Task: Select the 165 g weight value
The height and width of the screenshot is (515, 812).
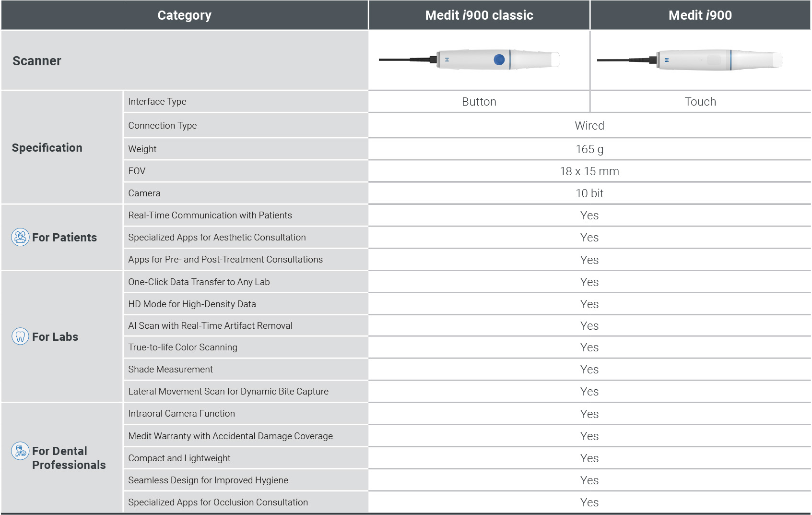Action: pos(589,149)
